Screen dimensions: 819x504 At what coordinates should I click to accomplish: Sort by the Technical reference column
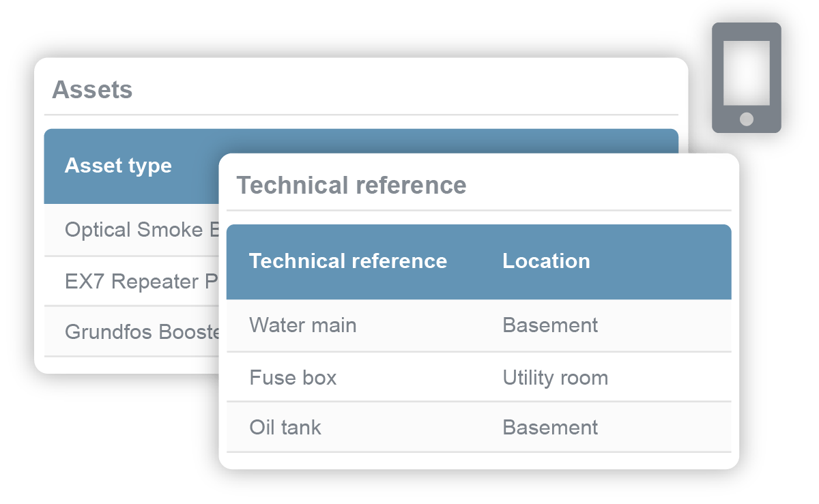click(x=349, y=261)
